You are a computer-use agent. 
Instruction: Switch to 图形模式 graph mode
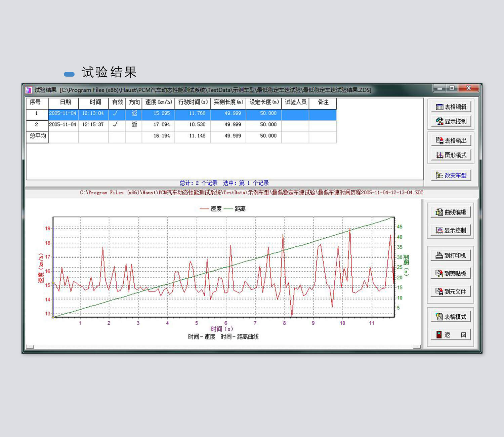pyautogui.click(x=451, y=155)
